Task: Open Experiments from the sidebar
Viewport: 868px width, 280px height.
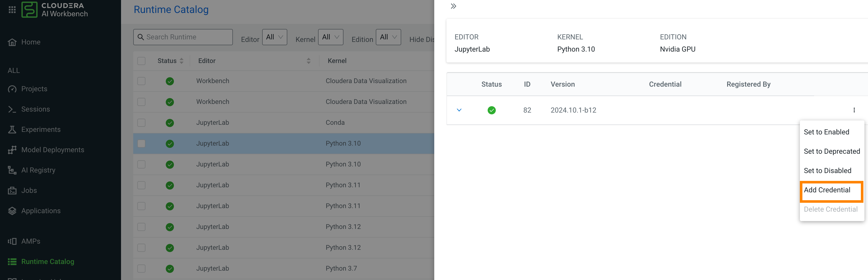Action: point(41,130)
